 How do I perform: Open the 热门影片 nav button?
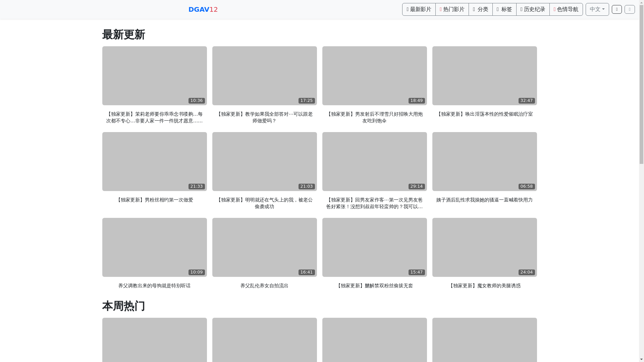coord(452,9)
